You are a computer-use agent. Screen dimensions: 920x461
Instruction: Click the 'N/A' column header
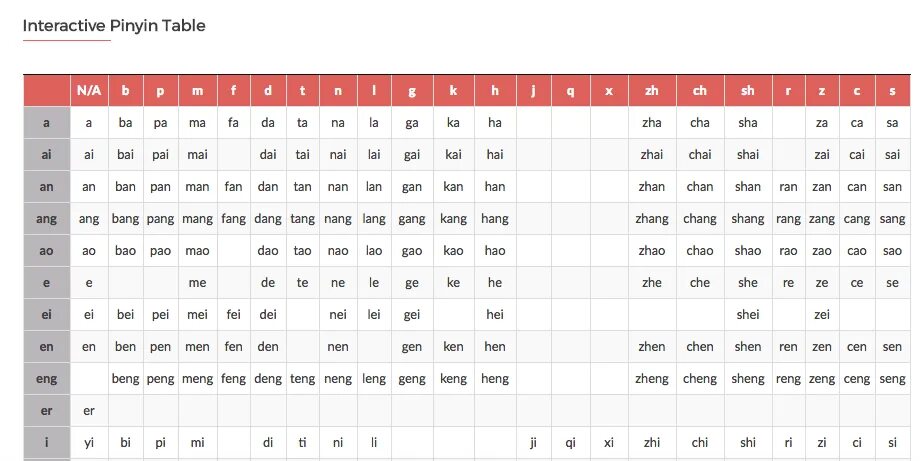click(x=89, y=90)
